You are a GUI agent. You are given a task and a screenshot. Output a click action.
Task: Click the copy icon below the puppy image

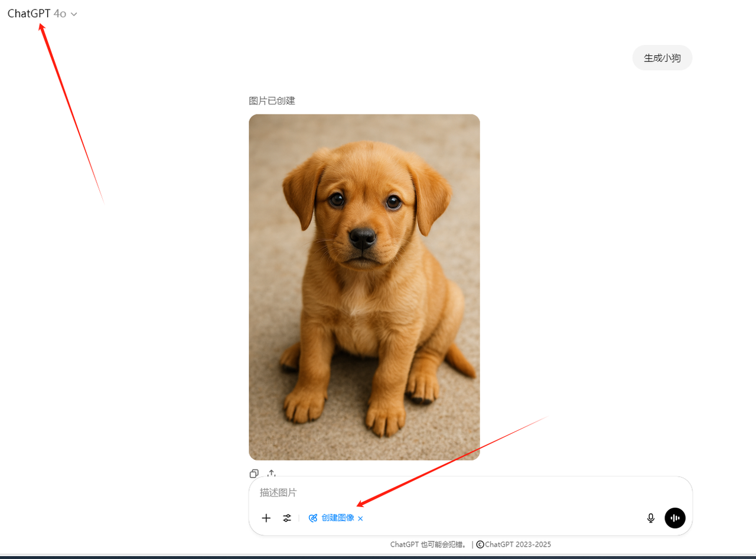click(254, 473)
